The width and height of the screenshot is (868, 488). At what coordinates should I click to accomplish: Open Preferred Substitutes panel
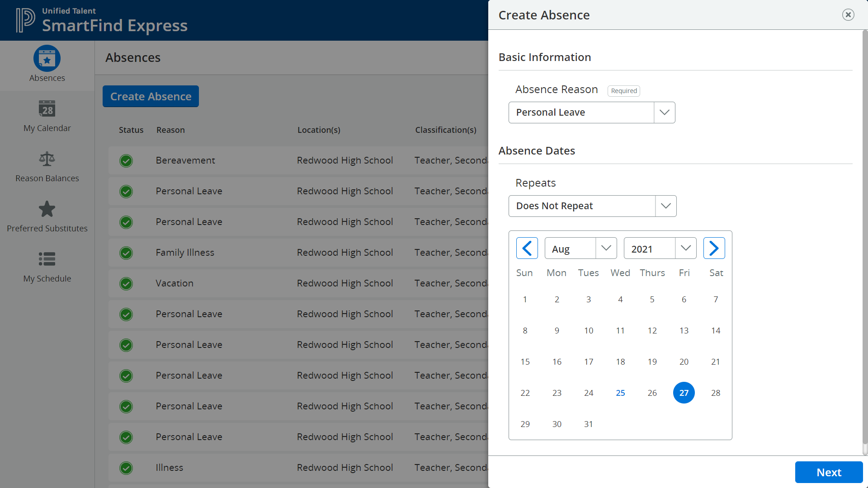(47, 216)
